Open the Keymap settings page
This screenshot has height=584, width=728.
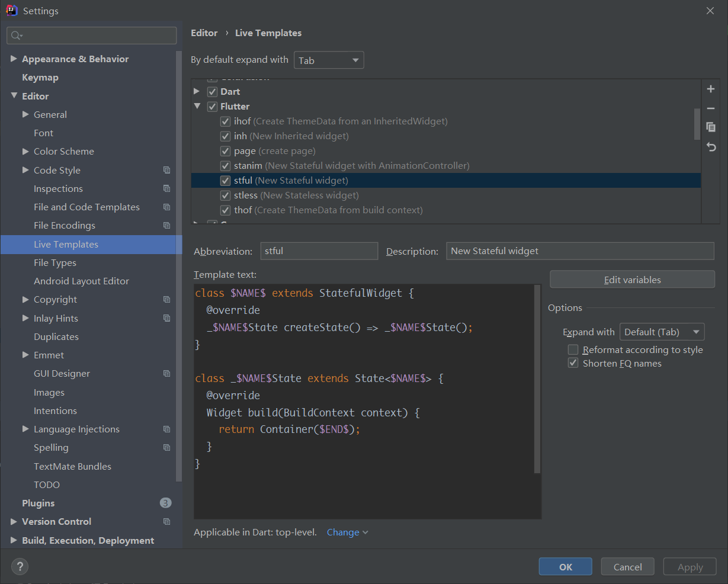point(40,78)
